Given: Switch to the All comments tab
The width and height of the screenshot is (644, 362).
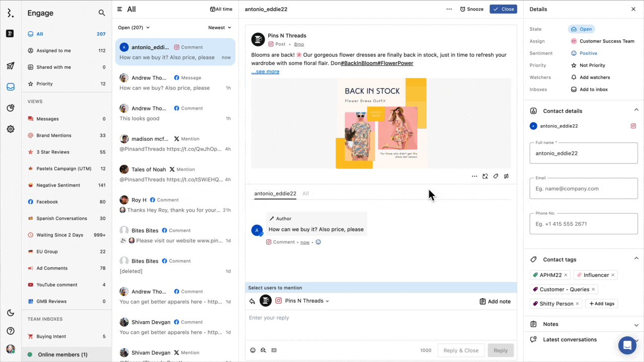Looking at the screenshot, I should coord(305,194).
